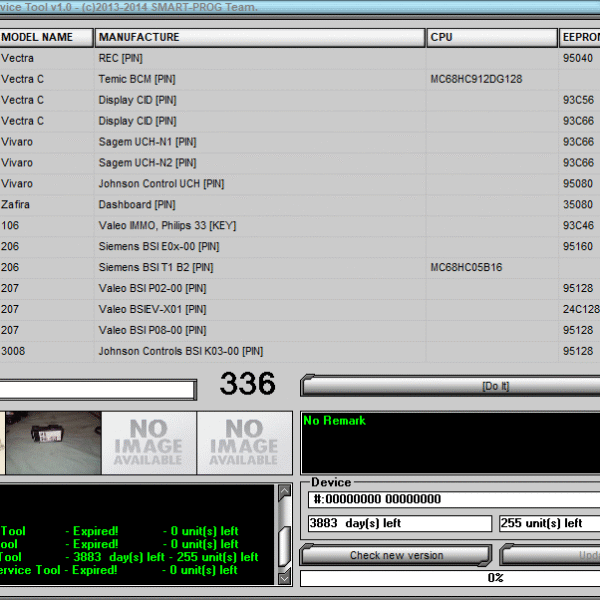Click the 0% progress bar

[450, 578]
